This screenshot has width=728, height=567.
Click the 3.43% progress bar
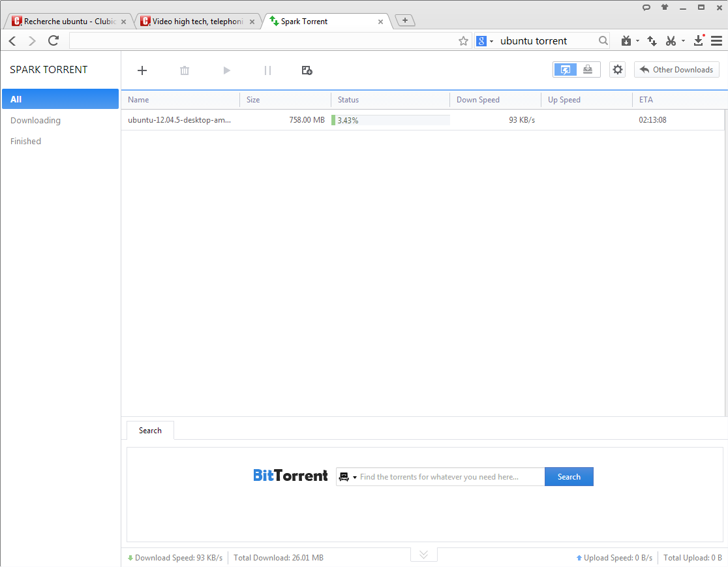[391, 120]
